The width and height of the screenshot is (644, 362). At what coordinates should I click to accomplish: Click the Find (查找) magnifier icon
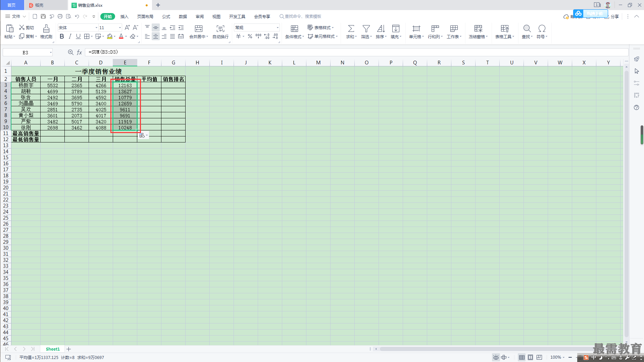coord(527,28)
